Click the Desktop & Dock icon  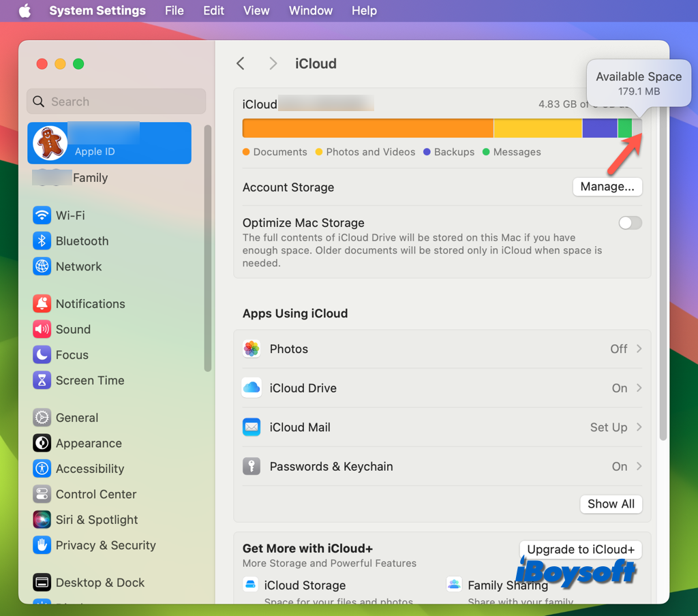[x=42, y=582]
